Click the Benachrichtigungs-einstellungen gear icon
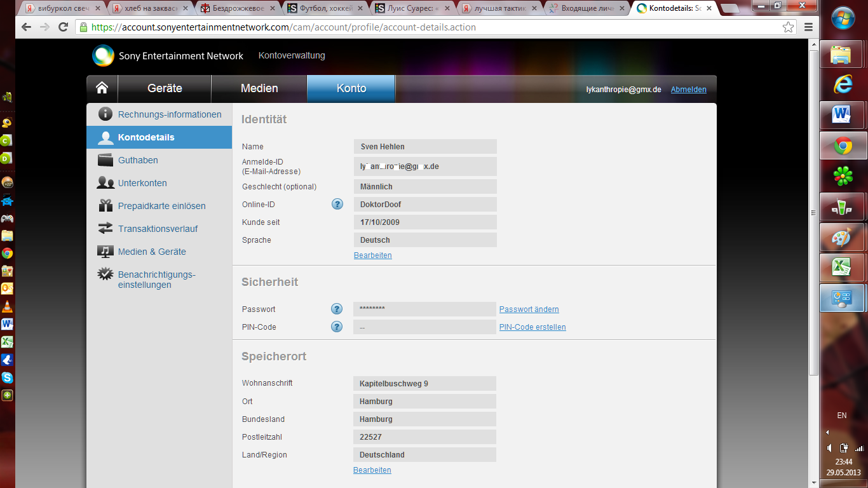Screen dimensions: 868x488 pos(105,274)
